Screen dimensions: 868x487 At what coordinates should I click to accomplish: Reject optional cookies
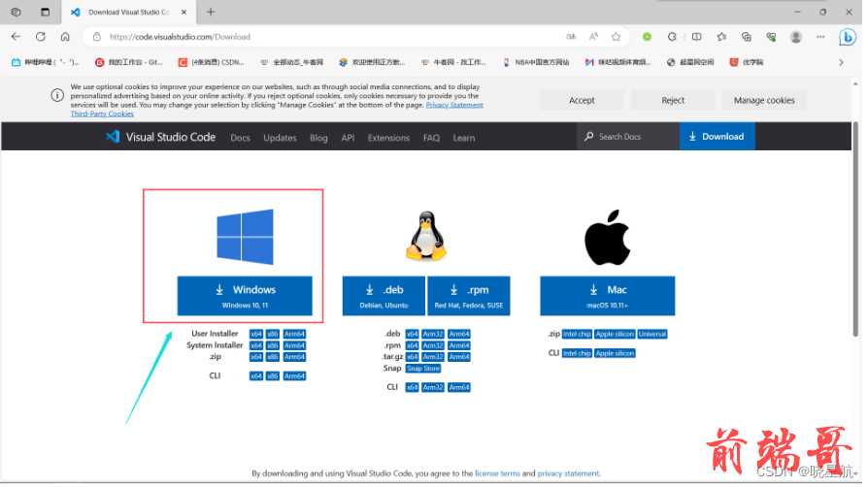click(673, 100)
